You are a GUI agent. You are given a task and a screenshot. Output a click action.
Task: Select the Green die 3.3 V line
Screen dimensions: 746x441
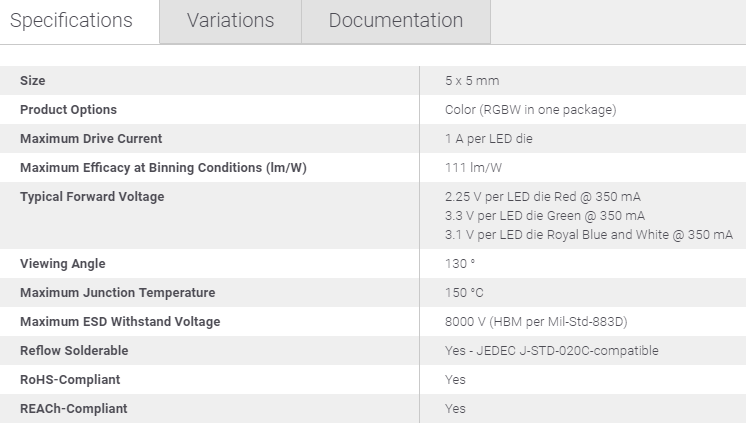pos(545,216)
